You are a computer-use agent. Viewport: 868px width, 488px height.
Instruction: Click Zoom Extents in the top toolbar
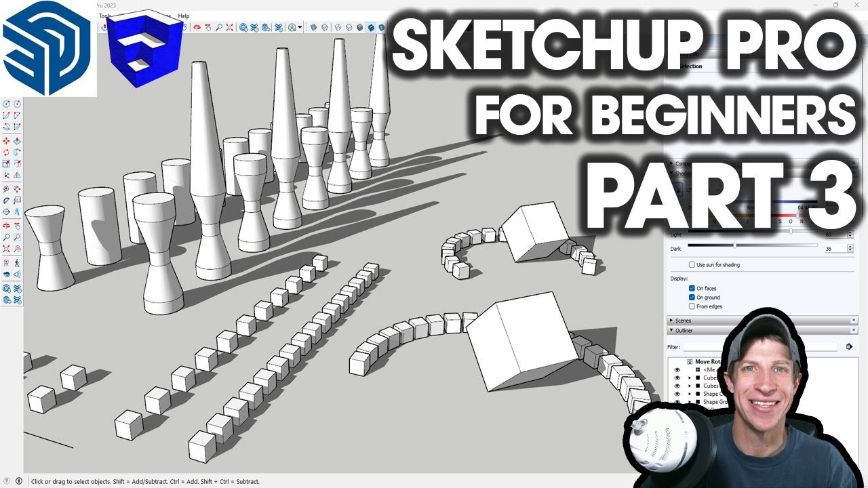click(229, 27)
